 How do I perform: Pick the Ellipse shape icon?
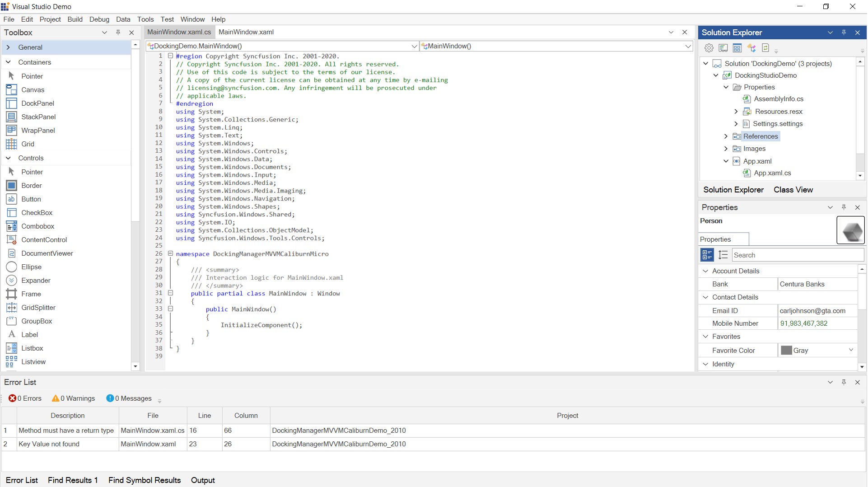point(11,267)
